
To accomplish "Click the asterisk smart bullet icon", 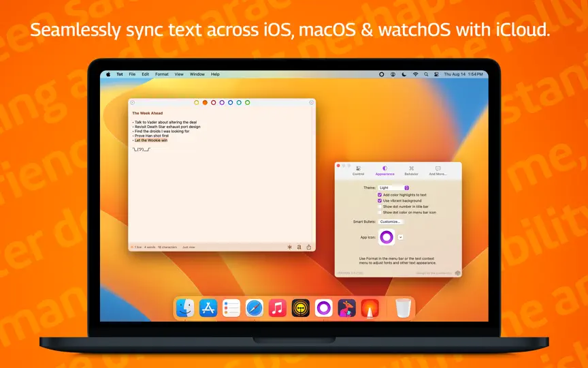I will click(289, 247).
